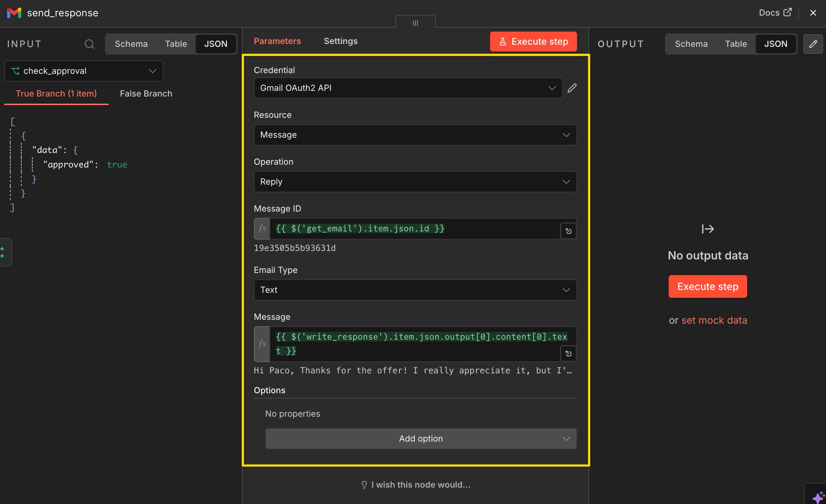Click the set mock data link
826x504 pixels.
click(x=714, y=321)
